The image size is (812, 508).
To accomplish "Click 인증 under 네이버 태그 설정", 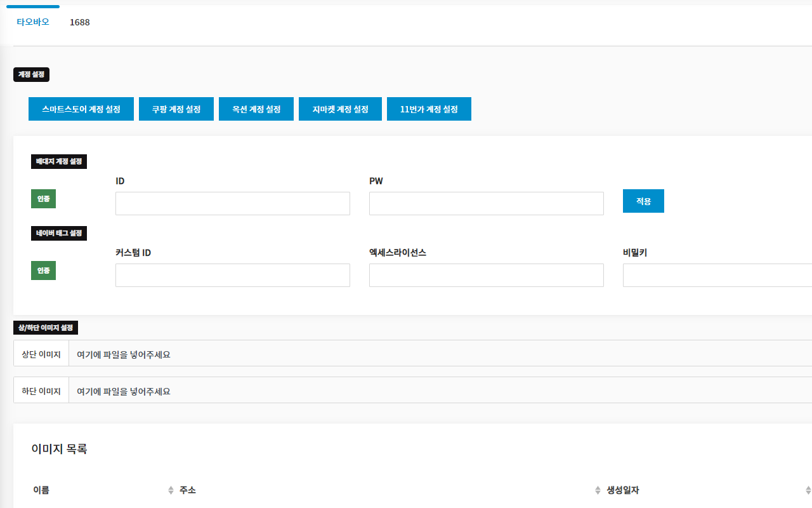I will (43, 270).
